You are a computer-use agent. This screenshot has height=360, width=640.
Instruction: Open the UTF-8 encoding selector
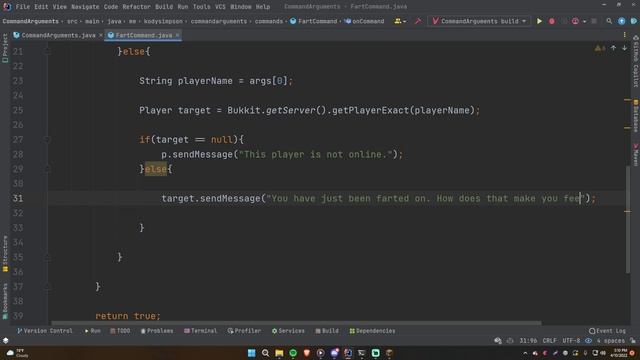pos(571,340)
